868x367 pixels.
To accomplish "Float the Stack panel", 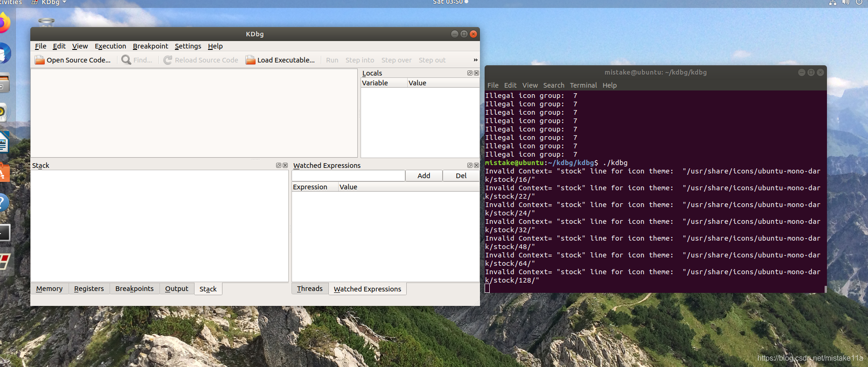I will tap(278, 165).
